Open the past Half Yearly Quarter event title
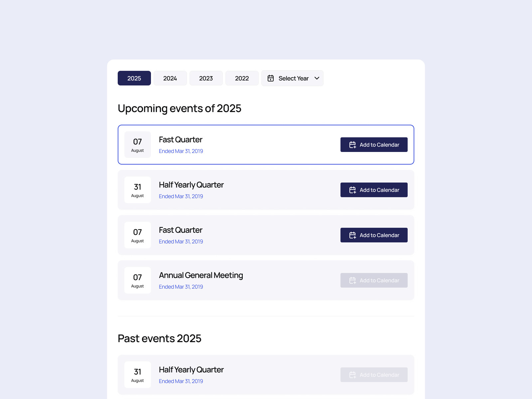 tap(191, 370)
